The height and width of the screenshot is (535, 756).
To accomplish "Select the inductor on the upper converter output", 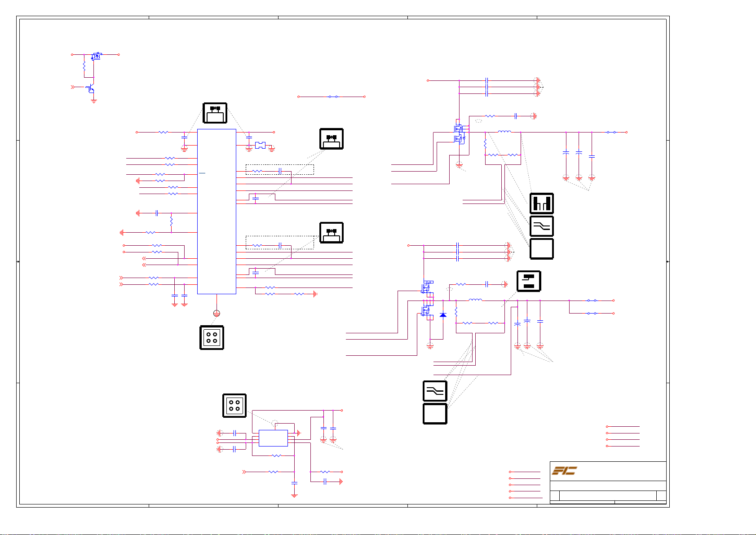I will (504, 132).
